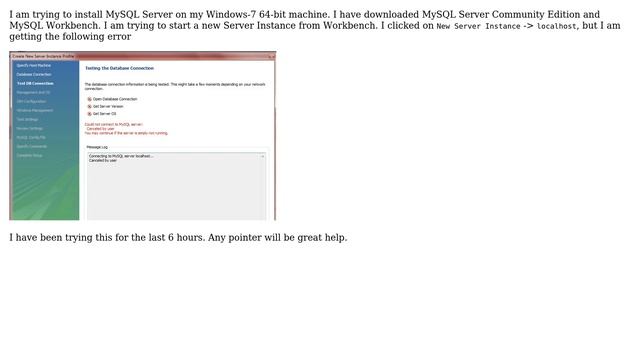Select the 'Review Settings' wizard step
640x360 pixels.
29,128
